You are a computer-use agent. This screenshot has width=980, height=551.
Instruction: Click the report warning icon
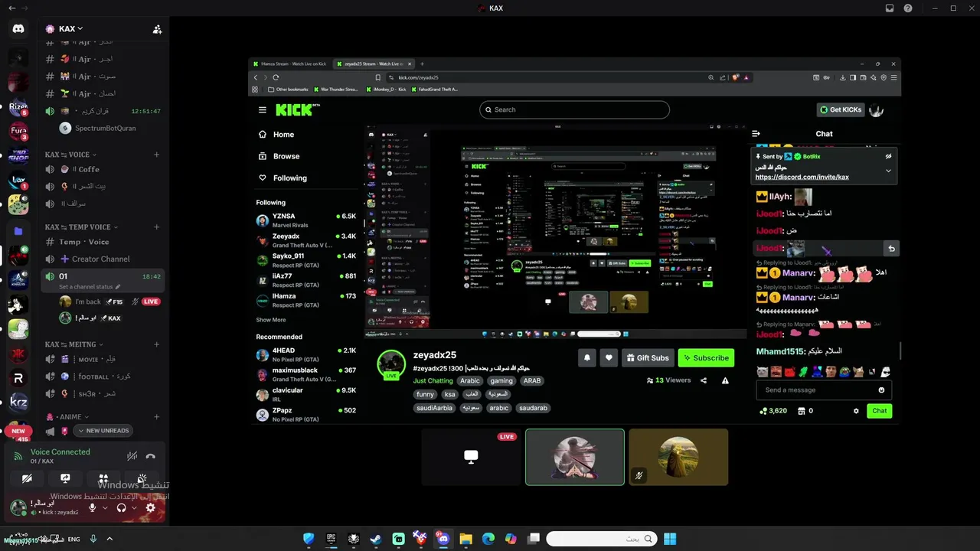[725, 380]
